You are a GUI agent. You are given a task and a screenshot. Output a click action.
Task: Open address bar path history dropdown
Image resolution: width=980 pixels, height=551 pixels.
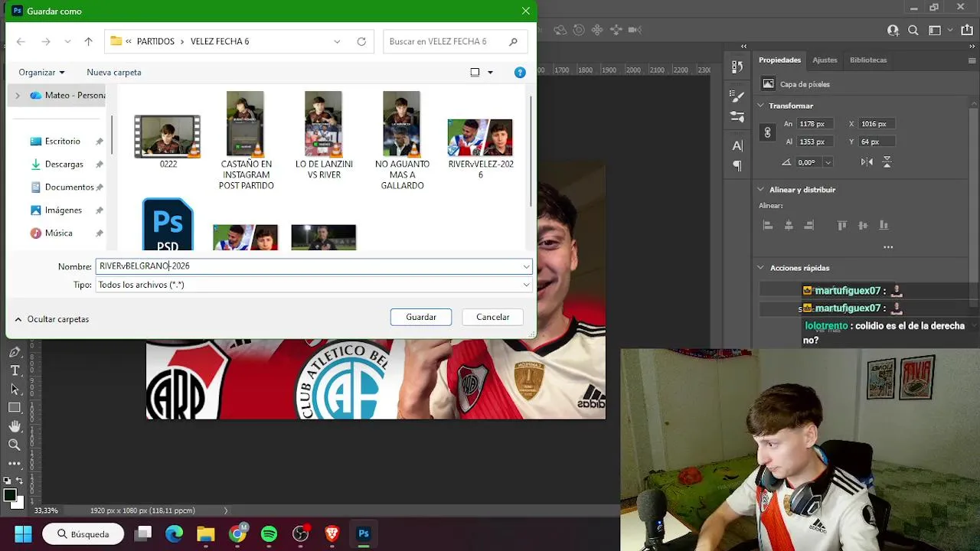tap(337, 41)
